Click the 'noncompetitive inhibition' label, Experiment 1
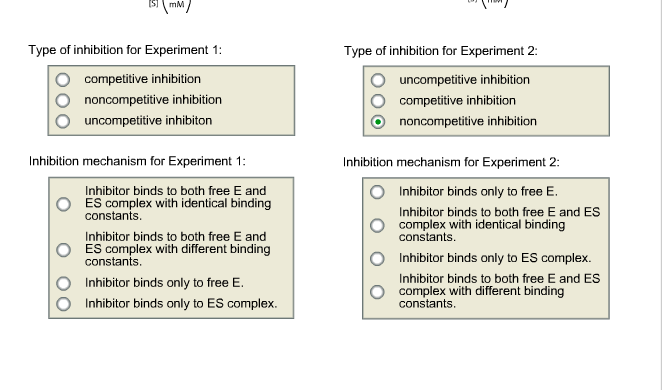The width and height of the screenshot is (662, 390). (153, 100)
